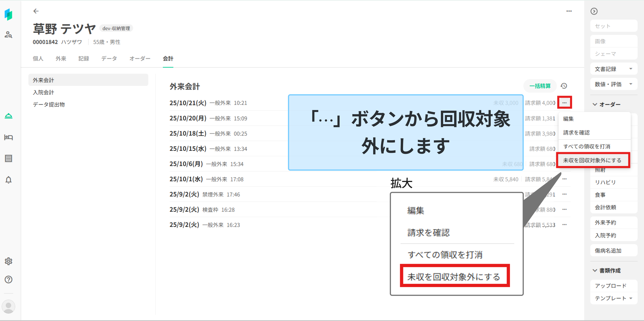Screen dimensions: 644x321
Task: Open the help question mark icon
Action: (x=9, y=279)
